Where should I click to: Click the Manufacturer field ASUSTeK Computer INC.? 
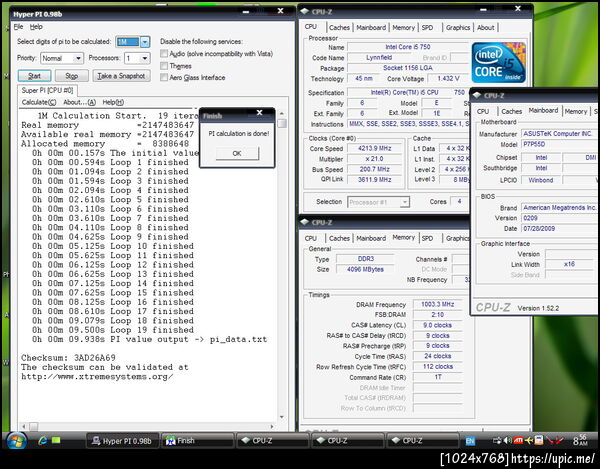pos(559,134)
